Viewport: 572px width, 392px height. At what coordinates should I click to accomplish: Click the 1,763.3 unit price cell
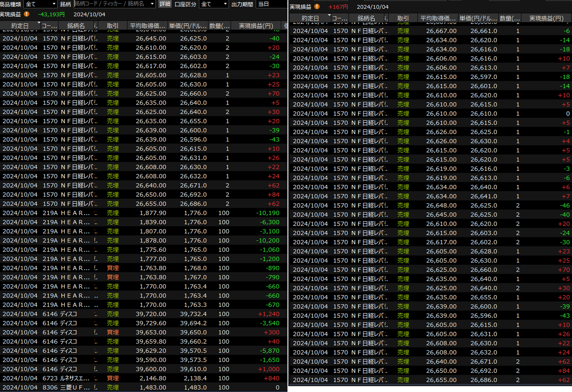[x=195, y=304]
